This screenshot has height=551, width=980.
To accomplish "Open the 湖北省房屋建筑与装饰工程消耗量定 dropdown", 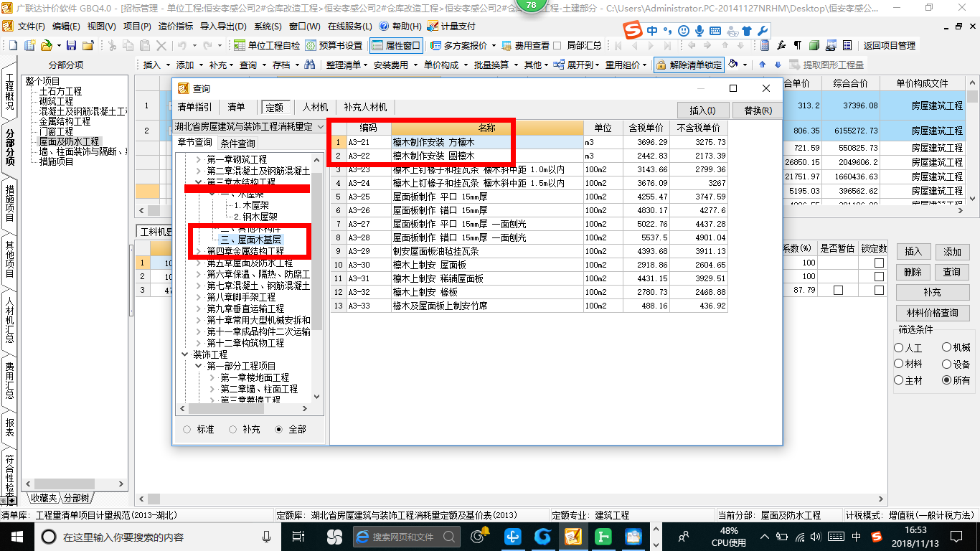I will (250, 126).
